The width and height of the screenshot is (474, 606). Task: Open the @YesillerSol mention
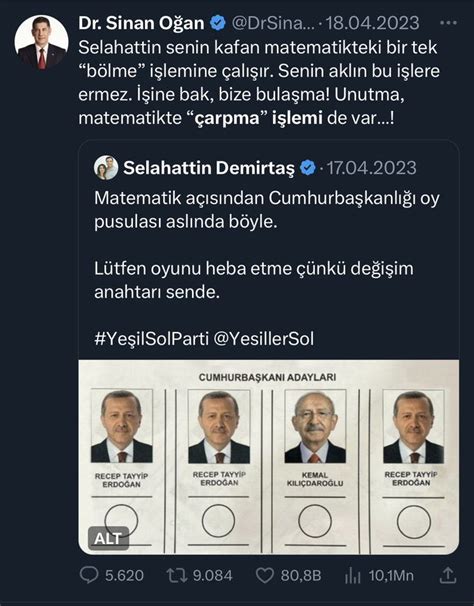tap(264, 339)
